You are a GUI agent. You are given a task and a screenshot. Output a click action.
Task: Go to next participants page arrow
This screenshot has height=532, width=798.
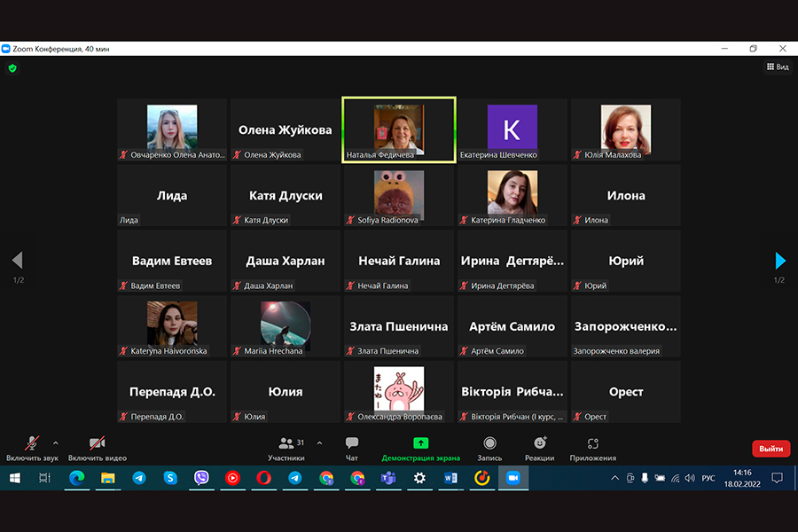tap(780, 261)
